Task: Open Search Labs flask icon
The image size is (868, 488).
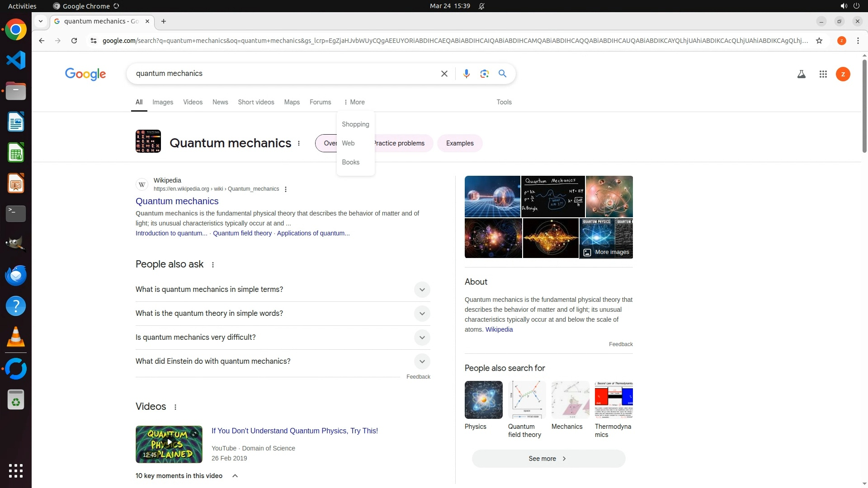Action: (x=801, y=74)
